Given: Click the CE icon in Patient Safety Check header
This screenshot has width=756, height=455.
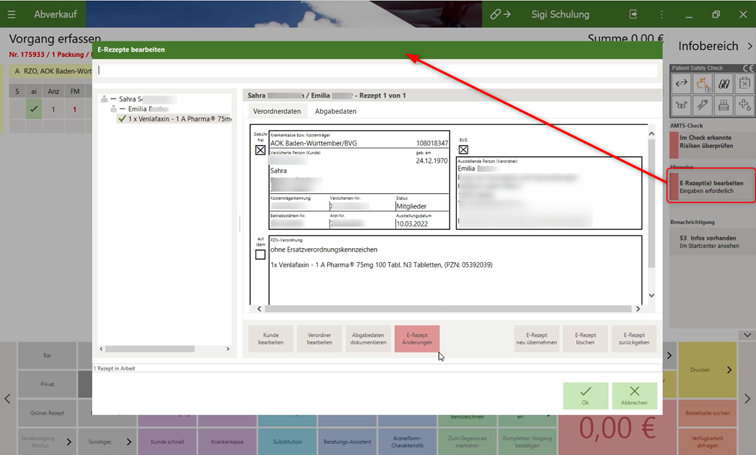Looking at the screenshot, I should (748, 68).
